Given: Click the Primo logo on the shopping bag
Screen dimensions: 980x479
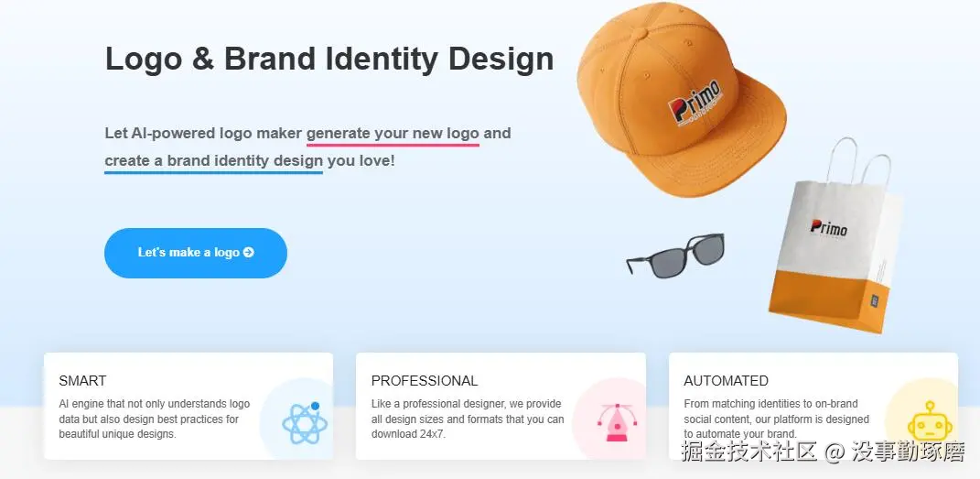Looking at the screenshot, I should [829, 228].
